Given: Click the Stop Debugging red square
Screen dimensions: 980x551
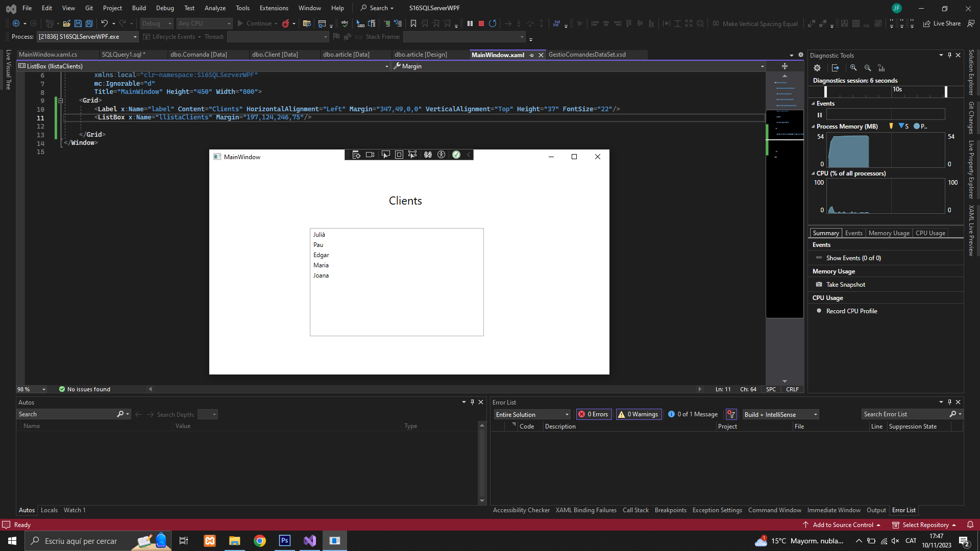Looking at the screenshot, I should tap(481, 23).
